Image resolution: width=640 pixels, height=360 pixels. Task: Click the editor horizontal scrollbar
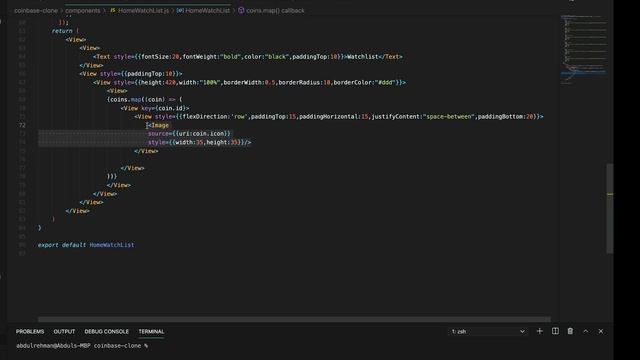[x=294, y=319]
